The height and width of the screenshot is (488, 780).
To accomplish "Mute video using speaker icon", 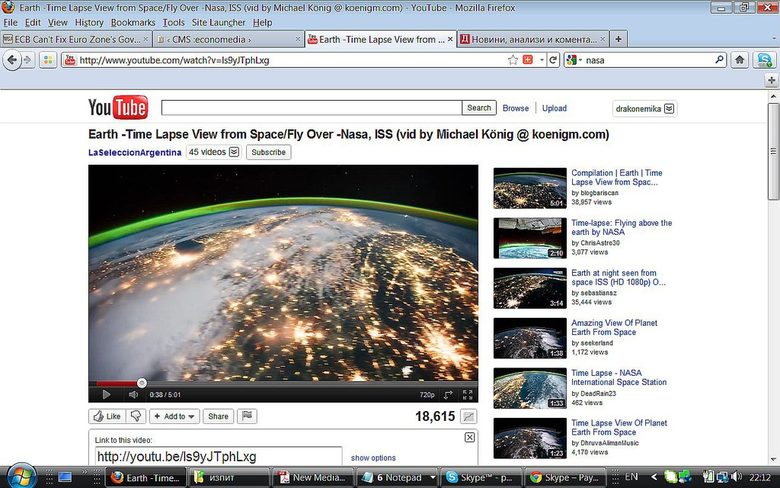I will pos(133,394).
